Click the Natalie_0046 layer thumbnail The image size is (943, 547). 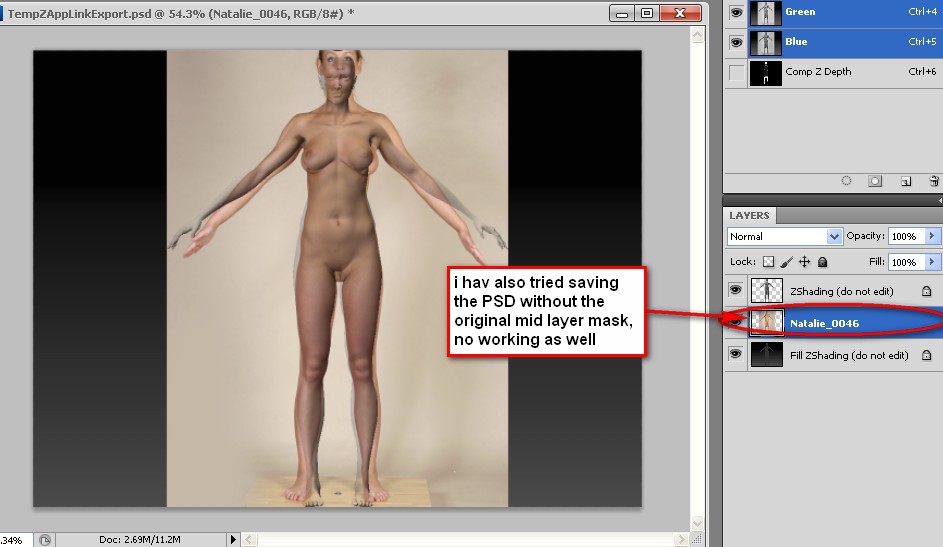766,322
